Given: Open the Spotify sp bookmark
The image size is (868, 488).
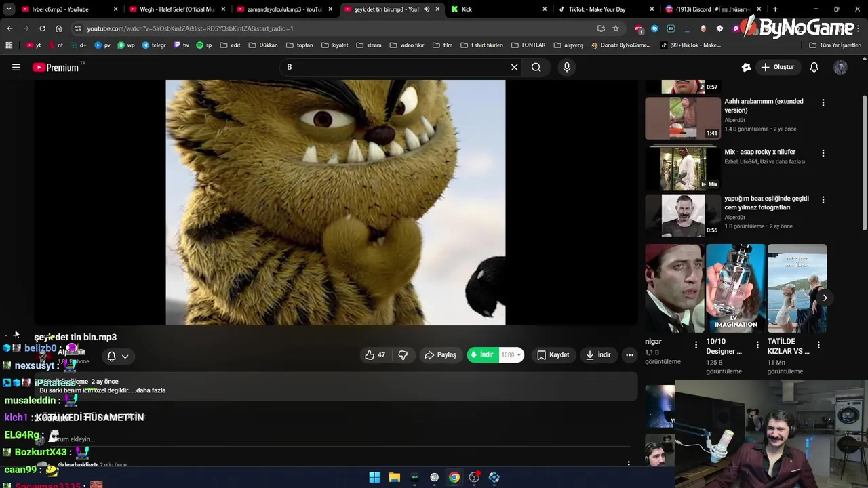Looking at the screenshot, I should pyautogui.click(x=203, y=45).
